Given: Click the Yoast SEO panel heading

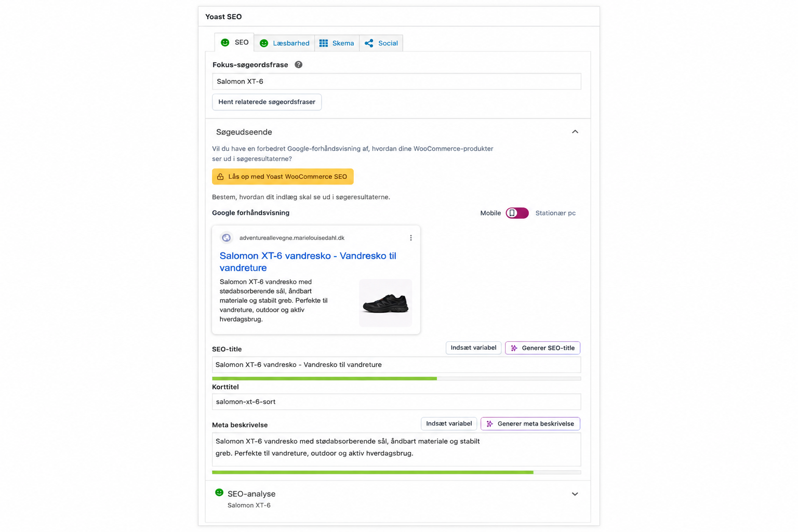Looking at the screenshot, I should pos(223,17).
